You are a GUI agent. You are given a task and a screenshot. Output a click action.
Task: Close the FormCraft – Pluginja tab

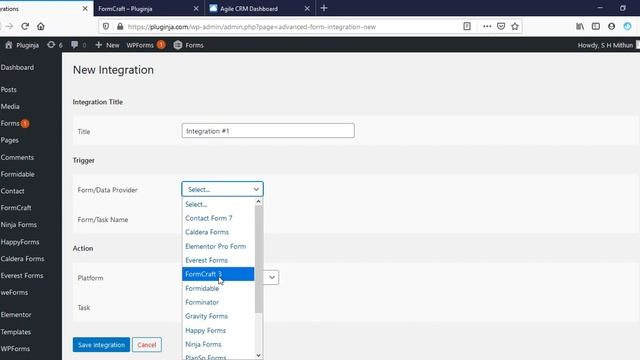[x=196, y=8]
